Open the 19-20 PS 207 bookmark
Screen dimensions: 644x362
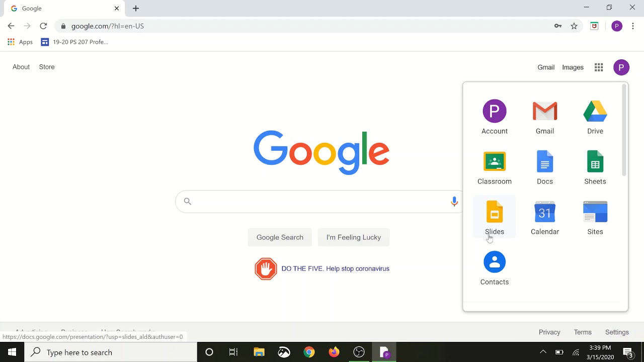coord(74,42)
